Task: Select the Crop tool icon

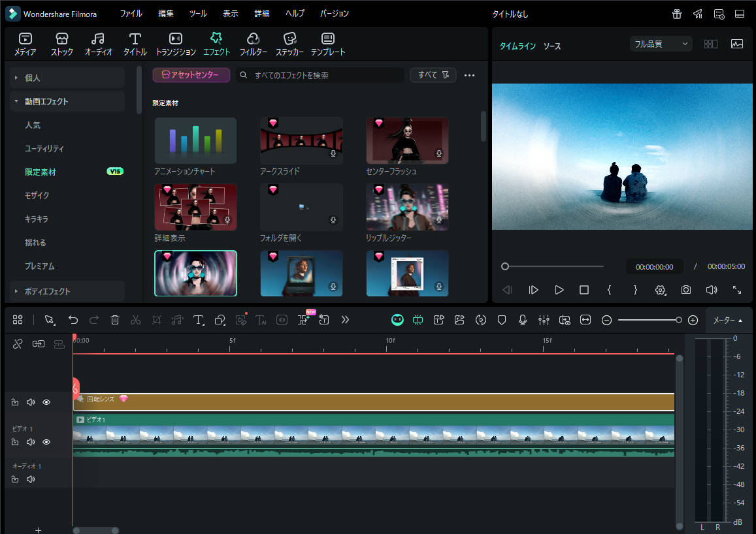Action: 157,320
